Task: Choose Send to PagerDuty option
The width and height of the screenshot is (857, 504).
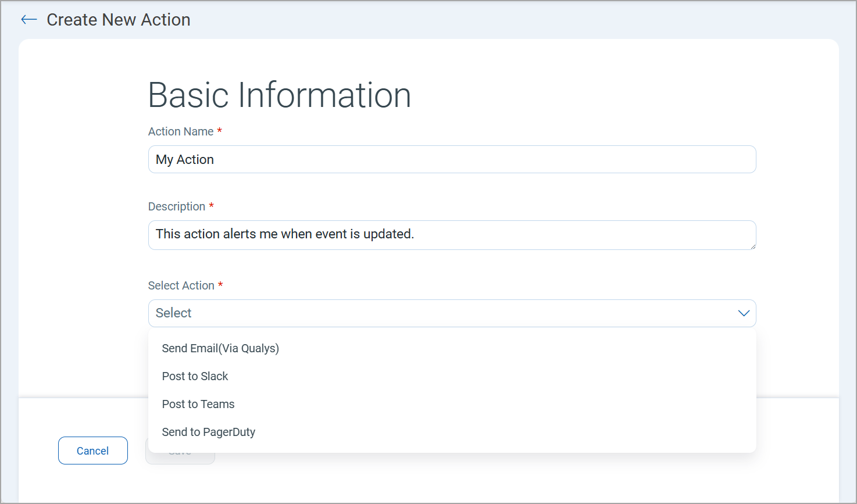Action: point(209,432)
